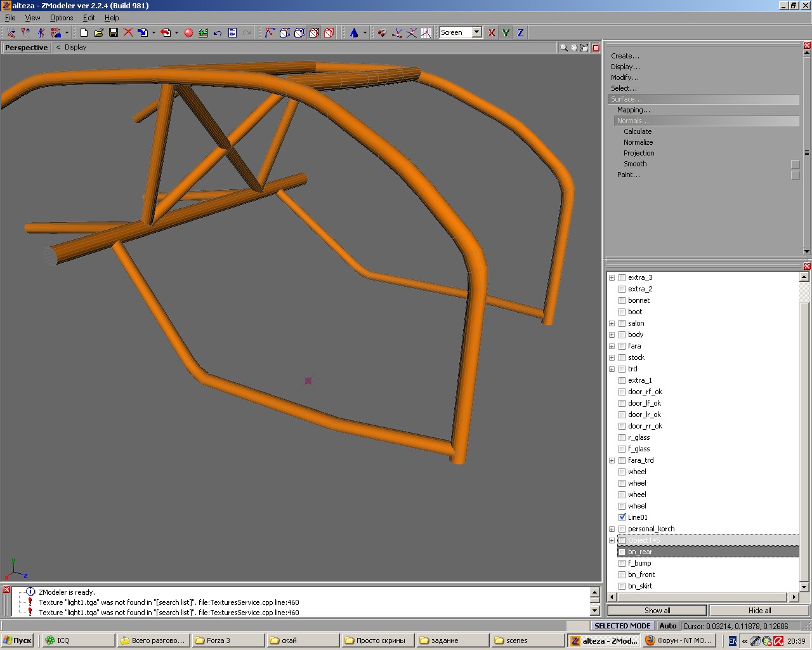Click the viewport zoom magnifier icon
This screenshot has height=650, width=812.
pyautogui.click(x=563, y=48)
